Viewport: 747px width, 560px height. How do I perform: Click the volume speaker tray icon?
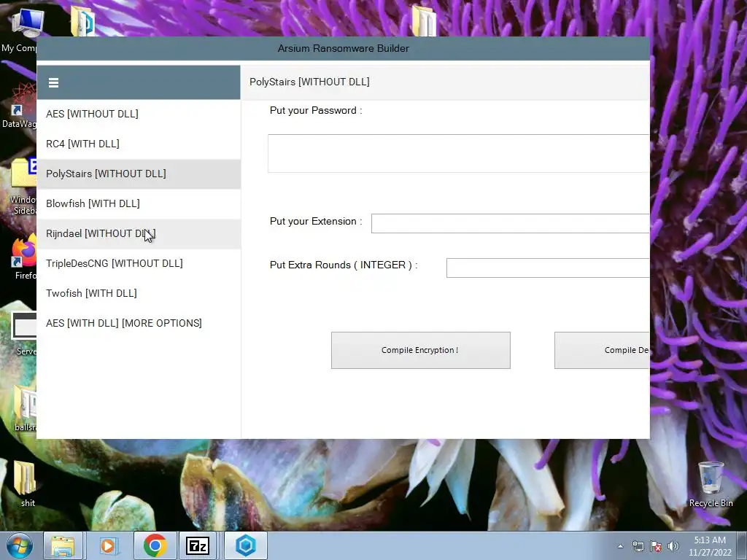click(673, 546)
